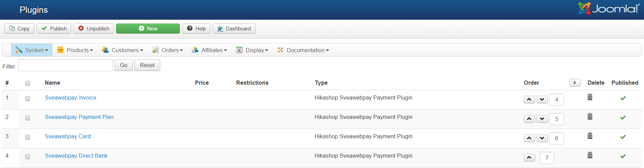Open the Customers menu

(x=122, y=50)
